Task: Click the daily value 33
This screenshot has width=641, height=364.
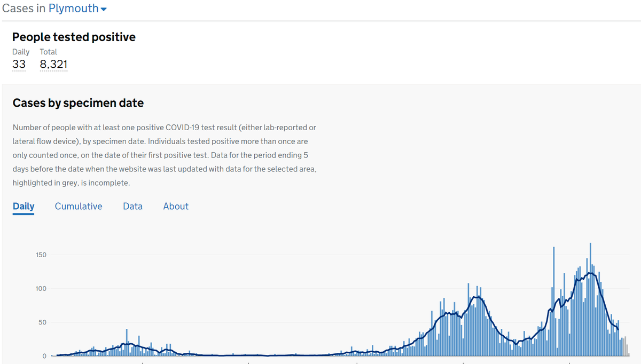Action: tap(19, 65)
